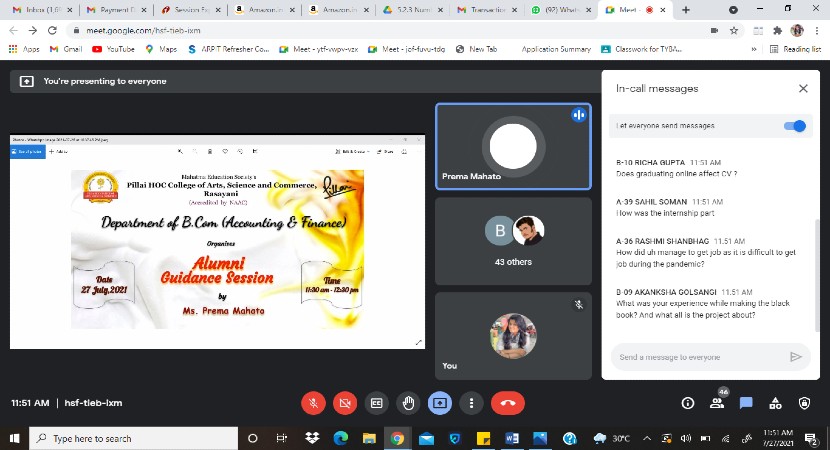Turn on the camera
Screen dimensions: 830x450
[x=345, y=403]
